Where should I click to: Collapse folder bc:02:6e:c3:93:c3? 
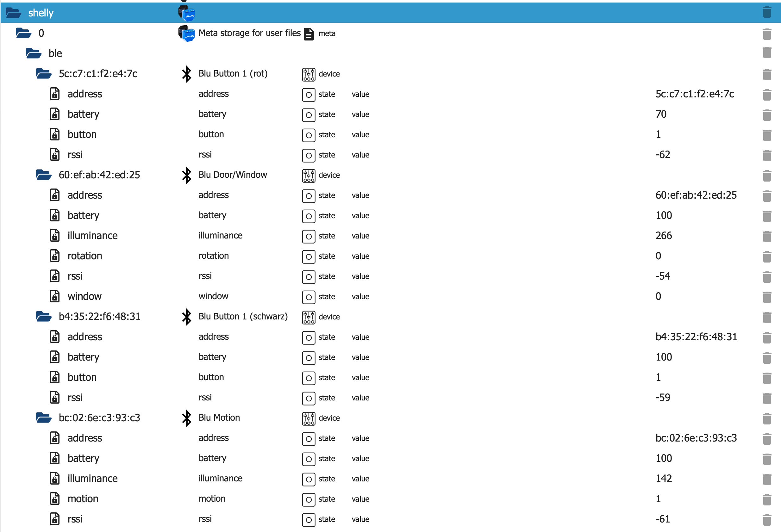tap(44, 418)
